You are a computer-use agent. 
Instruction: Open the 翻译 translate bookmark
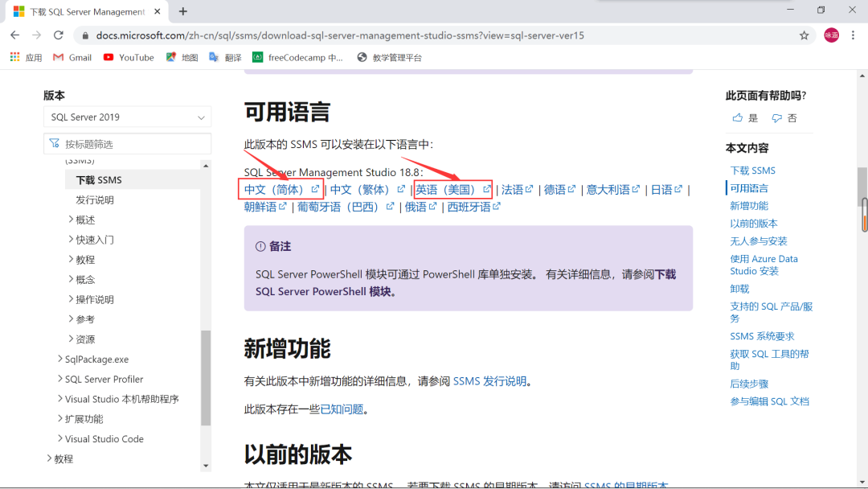coord(225,58)
